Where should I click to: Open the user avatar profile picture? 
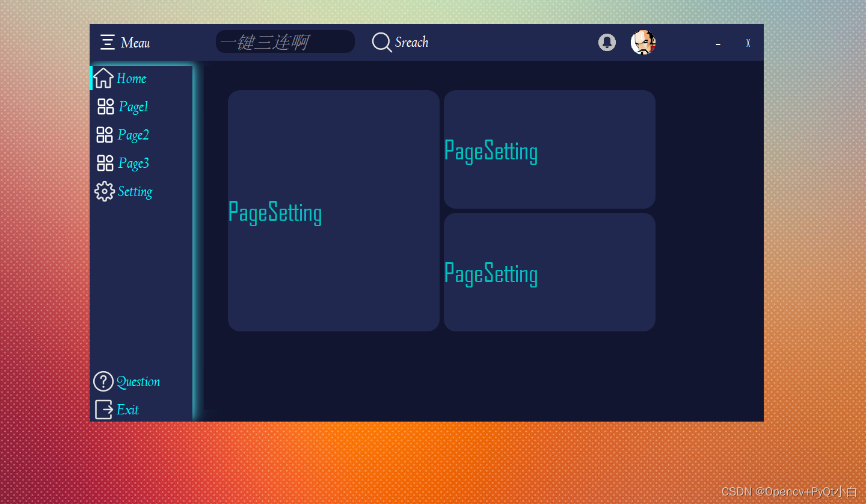tap(643, 43)
